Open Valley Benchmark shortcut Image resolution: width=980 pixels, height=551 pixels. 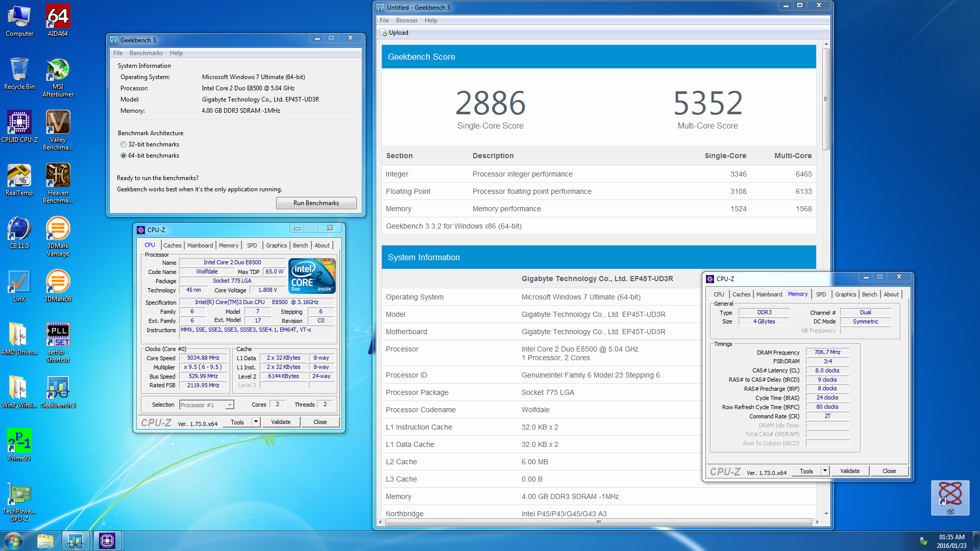point(58,131)
